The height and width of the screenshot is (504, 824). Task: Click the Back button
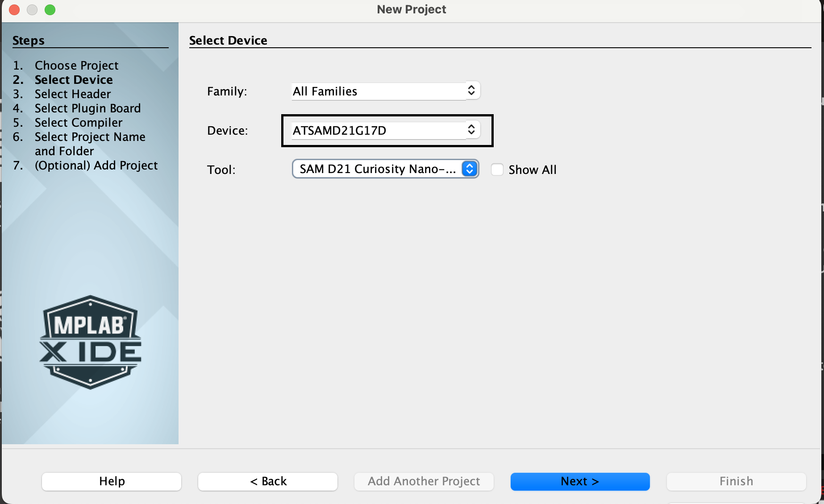pyautogui.click(x=267, y=481)
